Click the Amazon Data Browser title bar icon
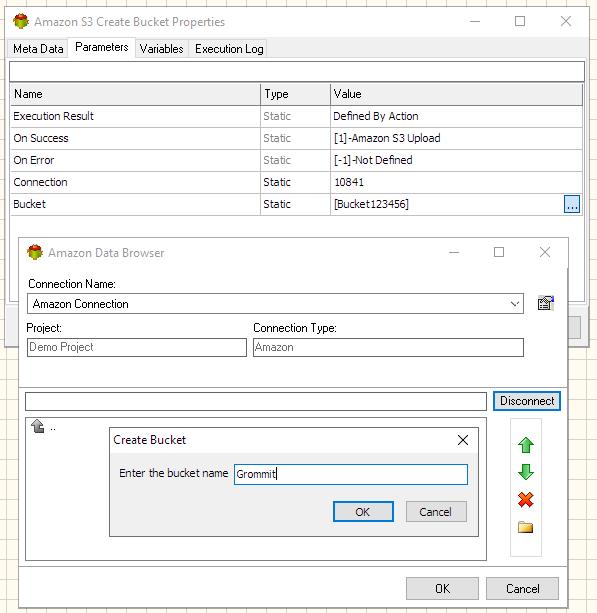Screen dimensions: 597x613 pyautogui.click(x=35, y=252)
